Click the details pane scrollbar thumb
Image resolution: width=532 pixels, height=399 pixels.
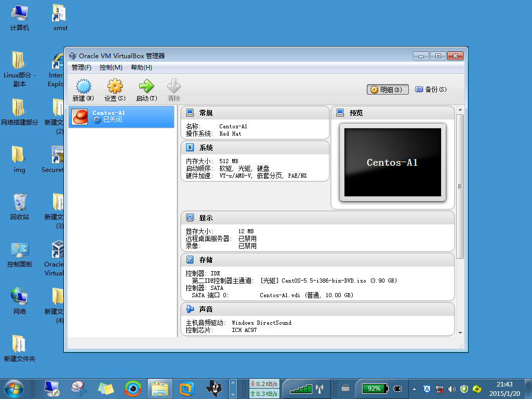click(460, 187)
